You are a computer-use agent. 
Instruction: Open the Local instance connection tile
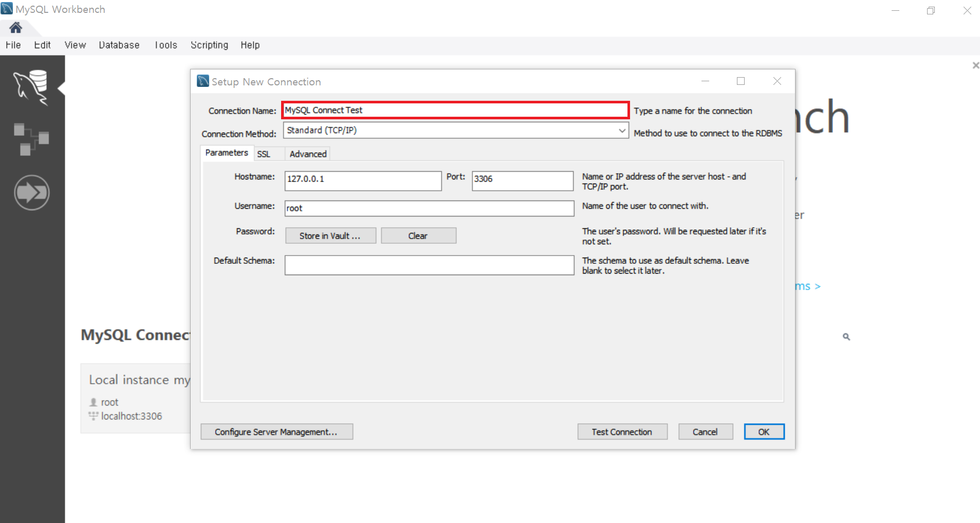tap(136, 399)
